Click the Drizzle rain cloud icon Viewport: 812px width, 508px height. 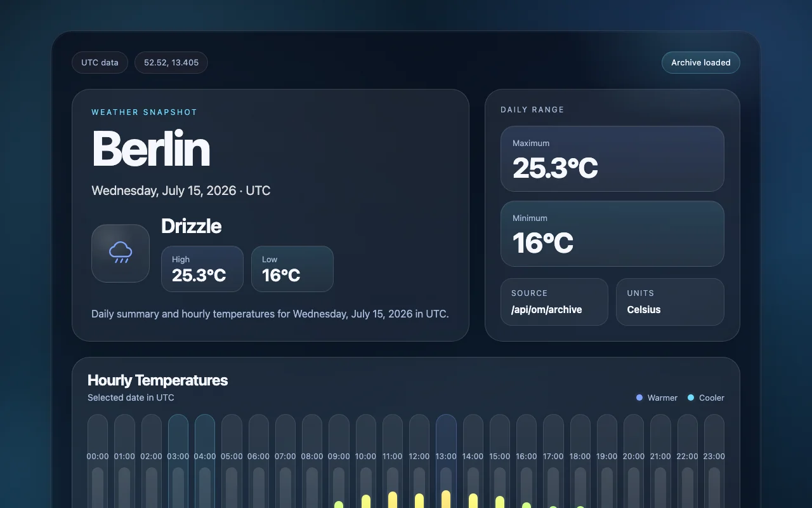(121, 253)
